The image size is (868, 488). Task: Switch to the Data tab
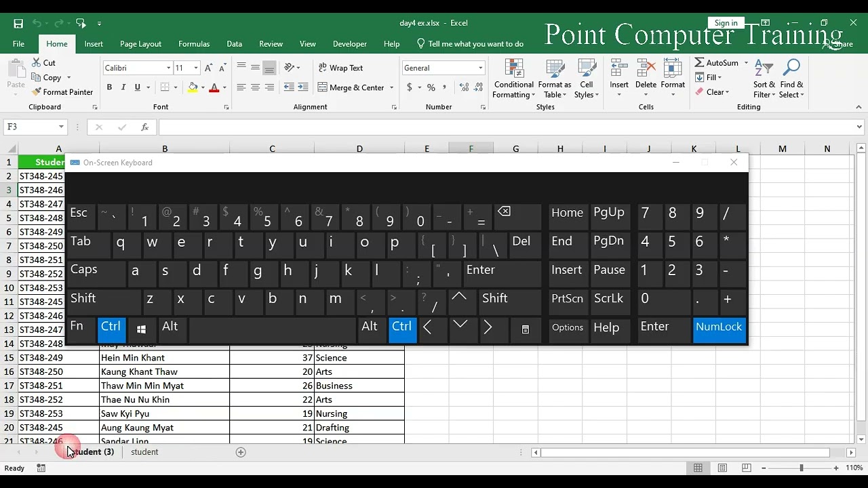235,44
